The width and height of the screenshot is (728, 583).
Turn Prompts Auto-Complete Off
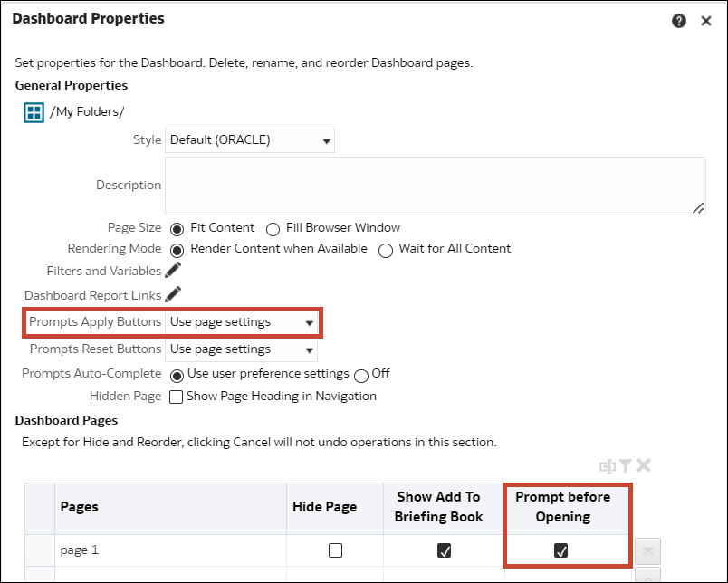click(361, 376)
